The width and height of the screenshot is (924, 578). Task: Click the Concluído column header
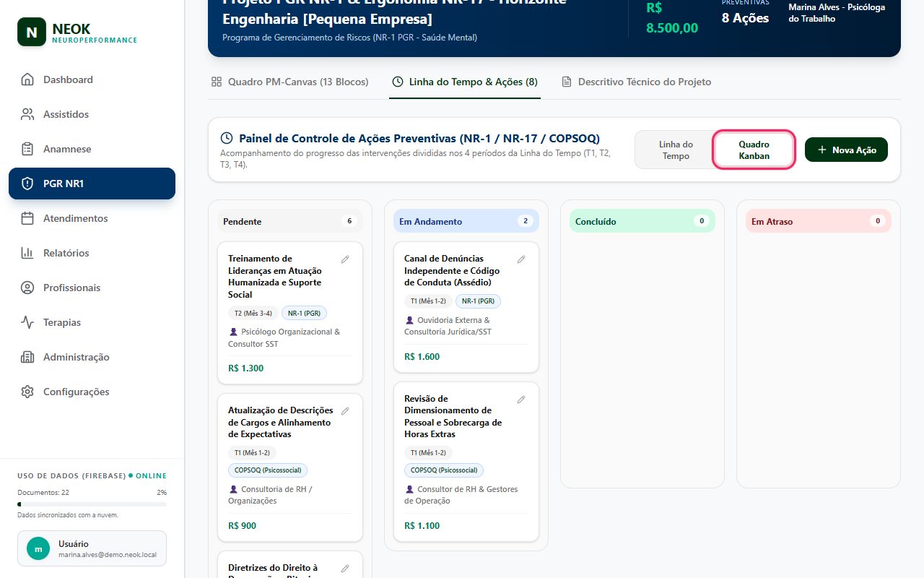(642, 221)
